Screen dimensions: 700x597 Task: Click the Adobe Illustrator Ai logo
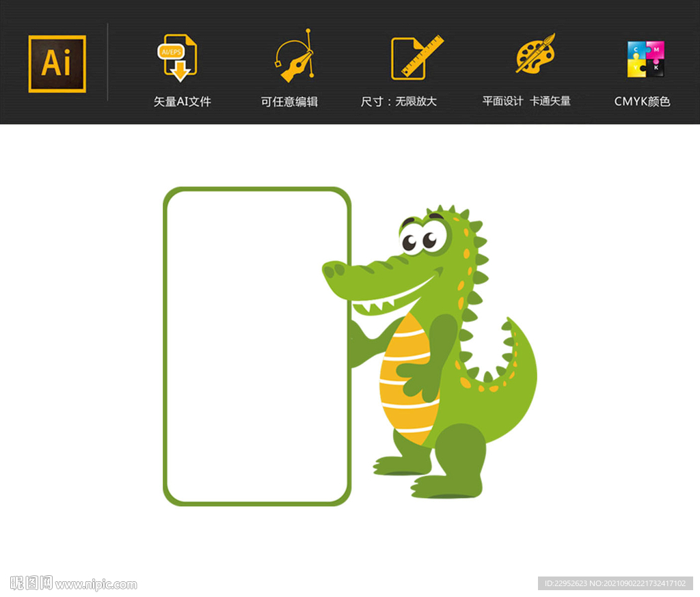(57, 64)
